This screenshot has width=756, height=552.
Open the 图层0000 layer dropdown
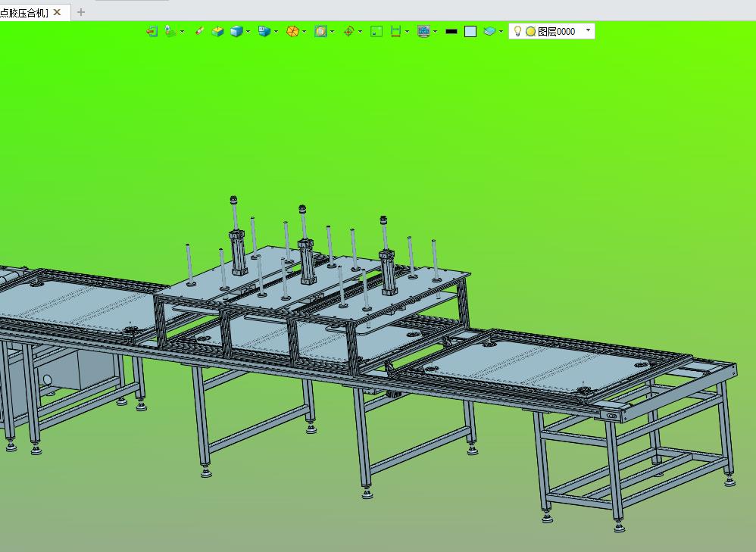coord(588,30)
